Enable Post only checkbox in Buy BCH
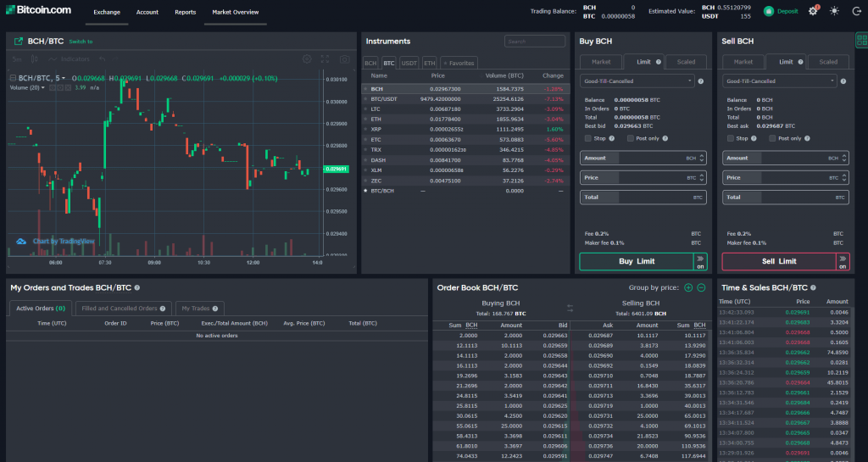This screenshot has height=462, width=868. [x=630, y=138]
